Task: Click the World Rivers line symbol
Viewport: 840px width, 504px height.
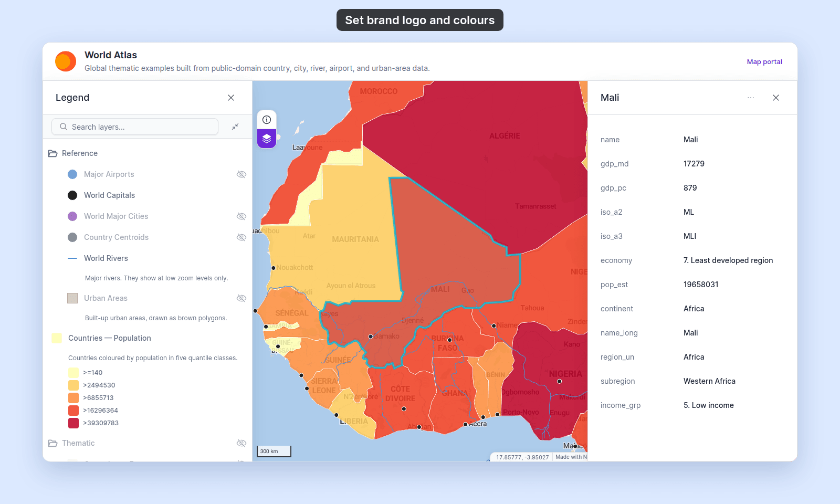Action: tap(72, 258)
